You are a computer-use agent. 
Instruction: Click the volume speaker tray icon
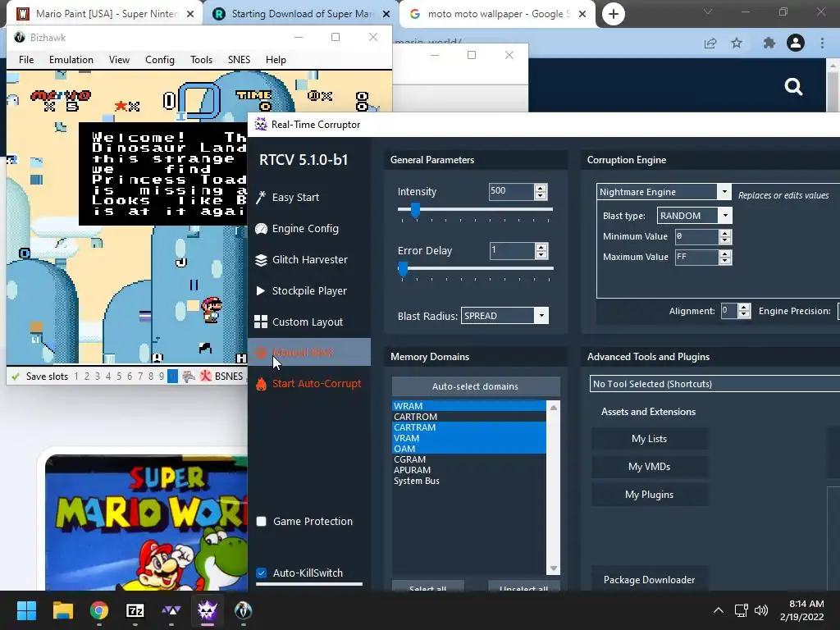pyautogui.click(x=760, y=610)
